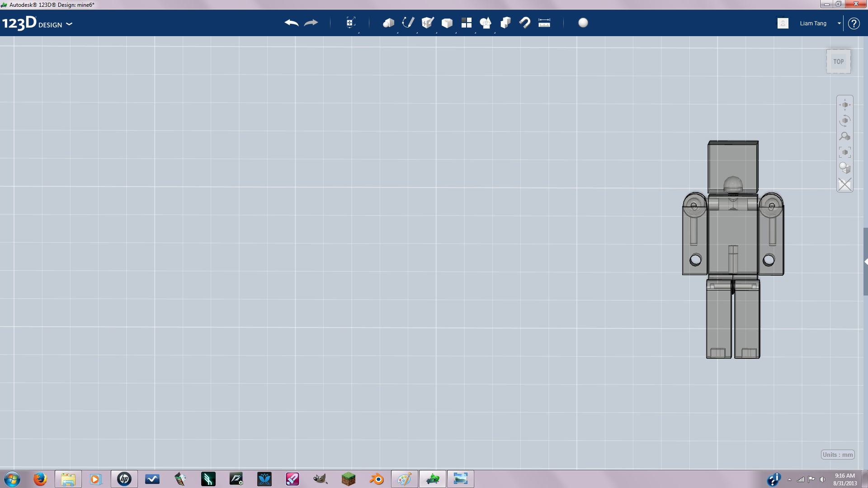Open the Pattern tool
Screen dimensions: 868x488
[466, 23]
